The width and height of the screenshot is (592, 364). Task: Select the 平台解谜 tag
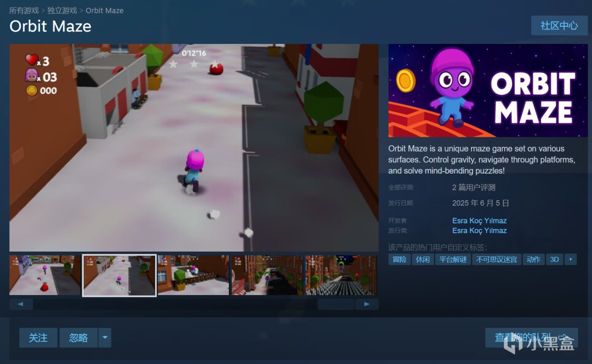pos(453,259)
